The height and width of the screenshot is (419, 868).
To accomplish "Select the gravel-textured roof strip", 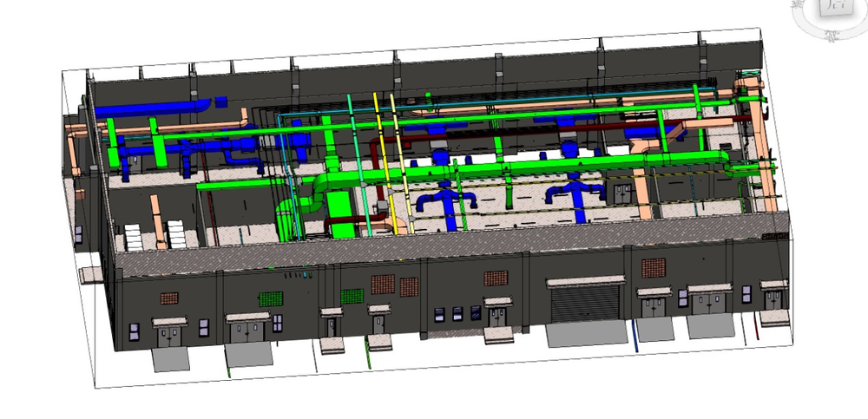I will click(451, 244).
